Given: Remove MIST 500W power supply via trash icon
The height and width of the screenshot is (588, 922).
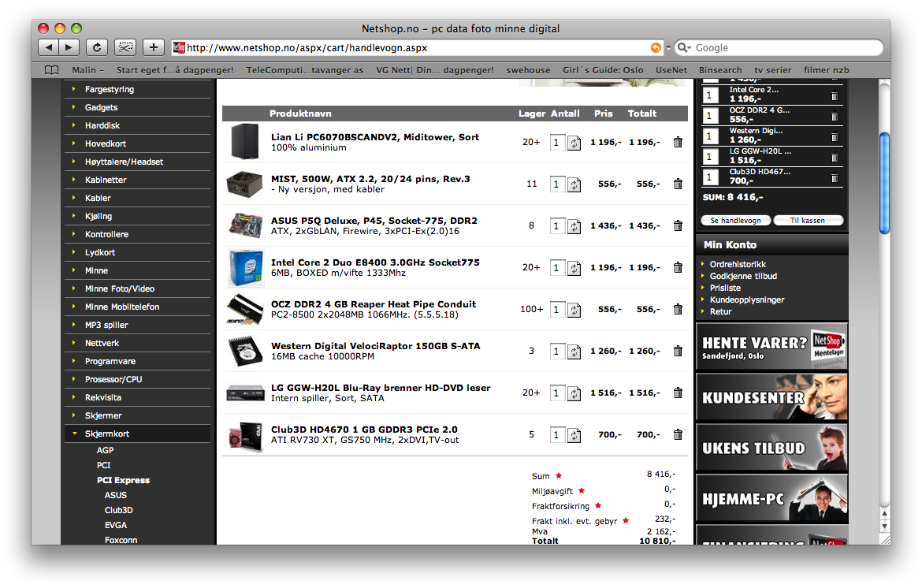Looking at the screenshot, I should (x=678, y=184).
